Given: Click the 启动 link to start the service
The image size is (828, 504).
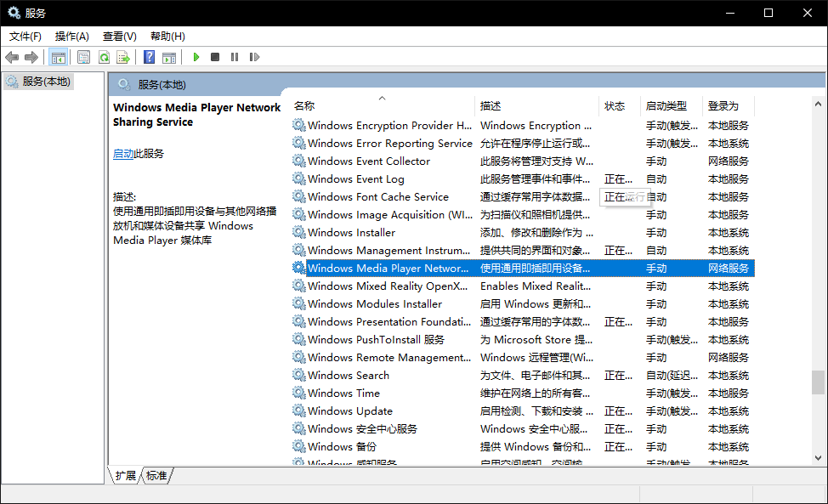Looking at the screenshot, I should (x=123, y=154).
